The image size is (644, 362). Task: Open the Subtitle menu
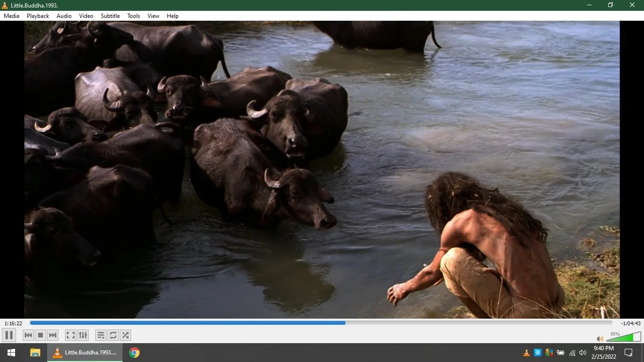point(110,16)
